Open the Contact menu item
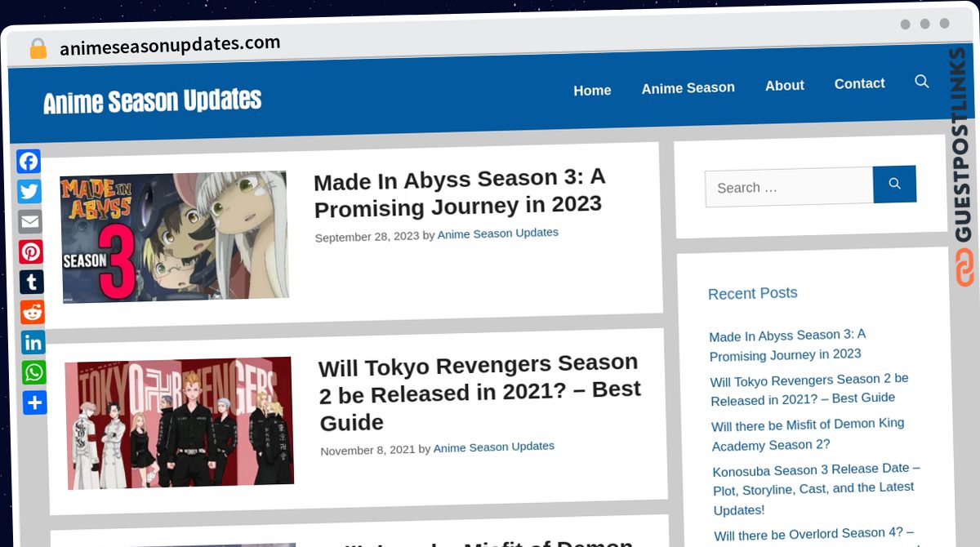The width and height of the screenshot is (980, 547). [x=860, y=83]
